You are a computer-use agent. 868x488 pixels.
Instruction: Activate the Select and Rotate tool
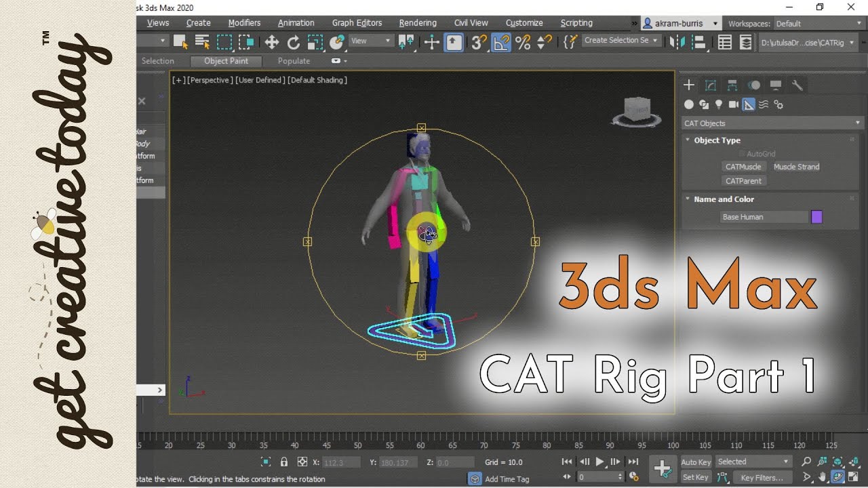click(294, 42)
